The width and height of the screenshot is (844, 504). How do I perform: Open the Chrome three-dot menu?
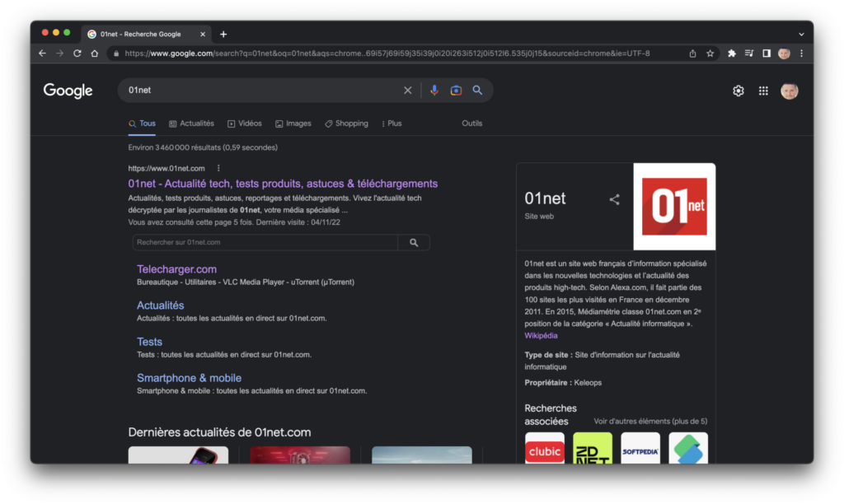click(801, 54)
